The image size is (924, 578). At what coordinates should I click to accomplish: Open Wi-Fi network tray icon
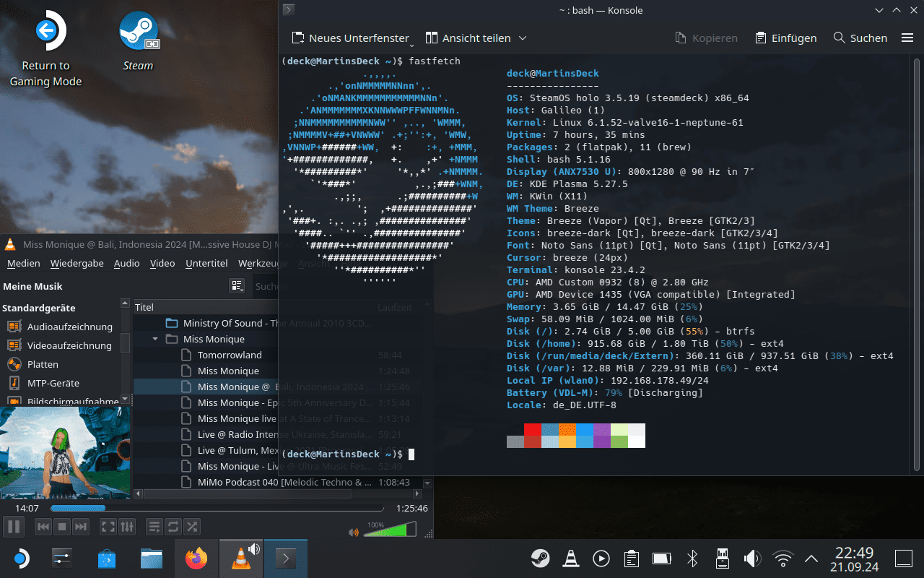pos(783,558)
